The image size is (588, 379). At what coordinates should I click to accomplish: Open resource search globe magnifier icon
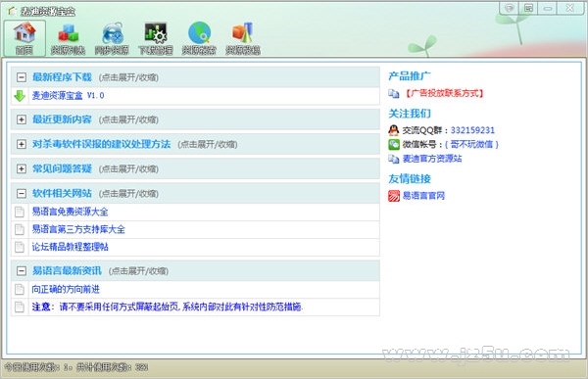(200, 33)
